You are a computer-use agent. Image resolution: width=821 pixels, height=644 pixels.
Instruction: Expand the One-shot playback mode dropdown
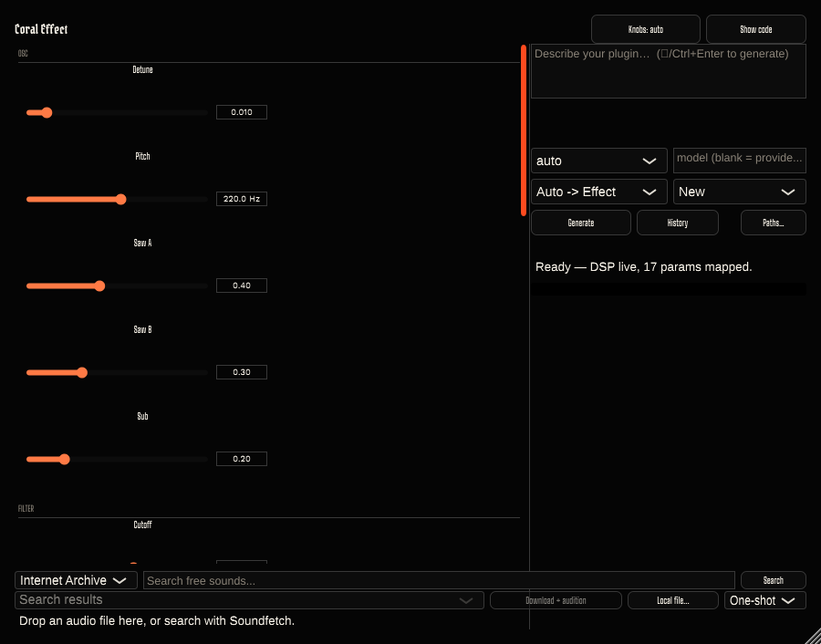(x=765, y=600)
